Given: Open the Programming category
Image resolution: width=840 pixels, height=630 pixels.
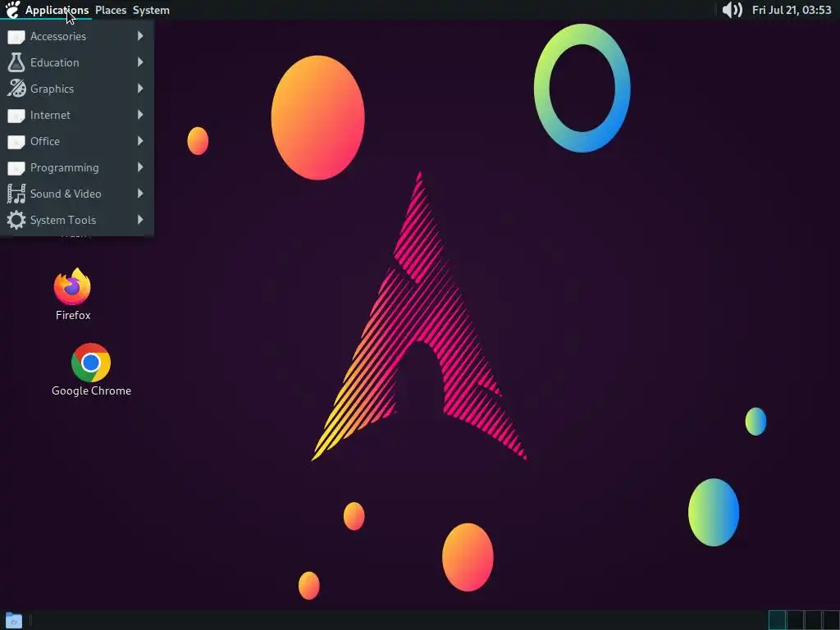Looking at the screenshot, I should (76, 167).
